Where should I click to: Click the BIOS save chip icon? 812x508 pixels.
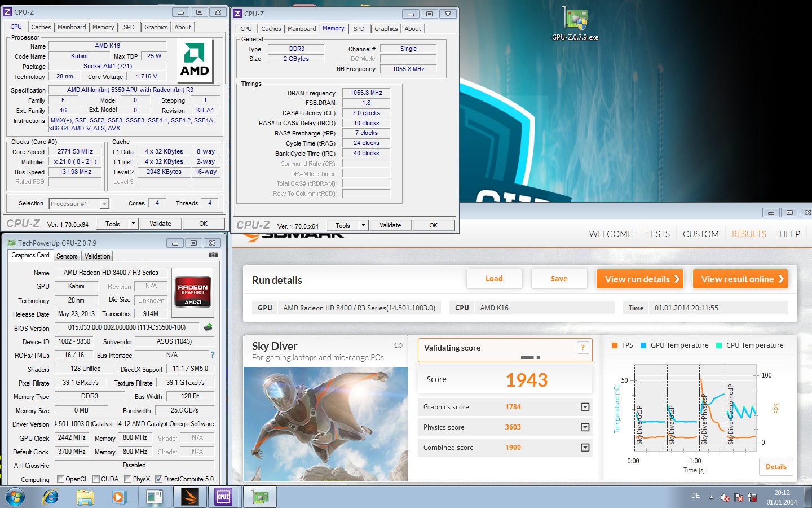[208, 327]
